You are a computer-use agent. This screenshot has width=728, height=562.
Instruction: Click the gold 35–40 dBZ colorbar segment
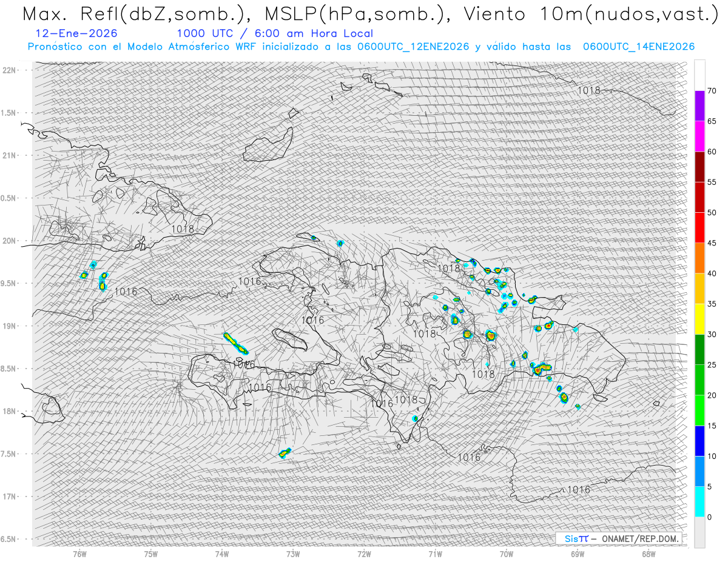(699, 289)
